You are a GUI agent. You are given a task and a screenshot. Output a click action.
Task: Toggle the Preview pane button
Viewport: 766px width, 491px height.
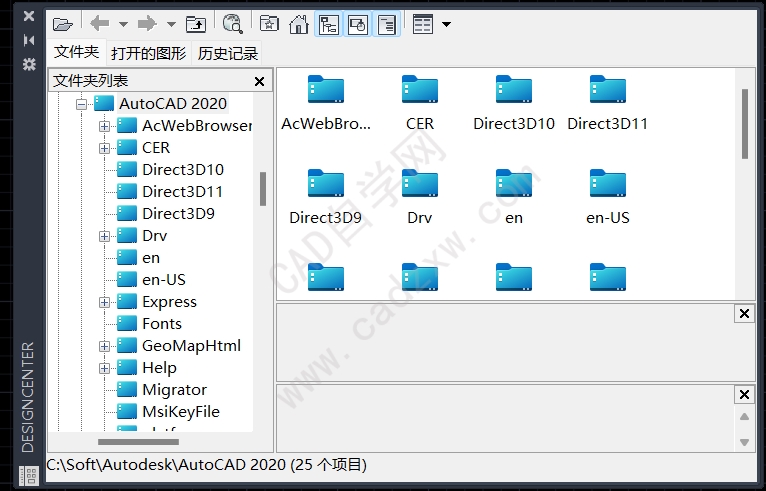(x=358, y=24)
